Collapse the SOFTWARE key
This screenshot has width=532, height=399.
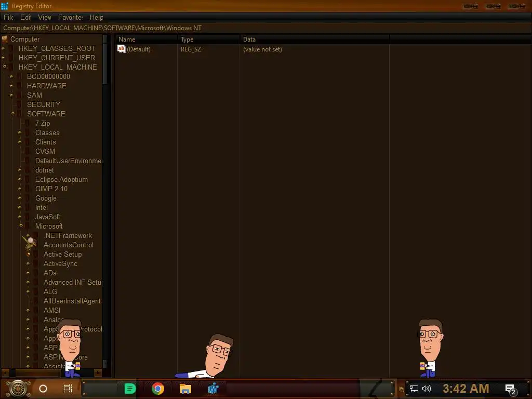coord(13,113)
